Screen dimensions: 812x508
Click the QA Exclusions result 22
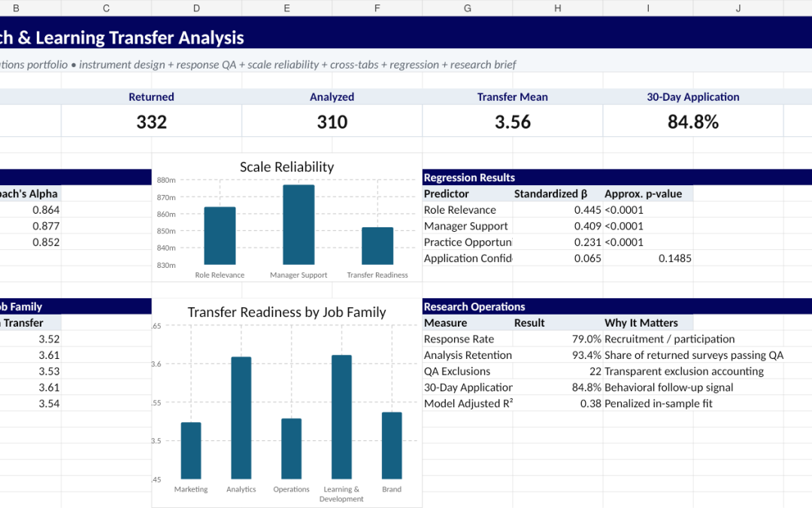pos(558,371)
